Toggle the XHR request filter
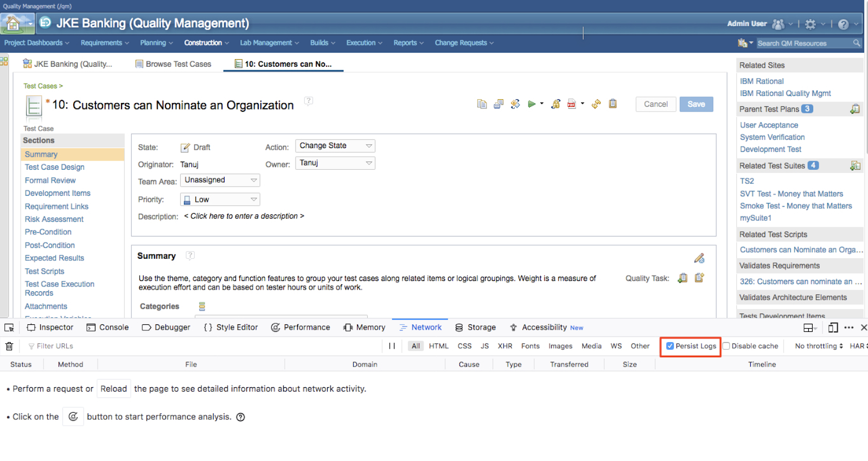The width and height of the screenshot is (868, 461). pos(505,346)
